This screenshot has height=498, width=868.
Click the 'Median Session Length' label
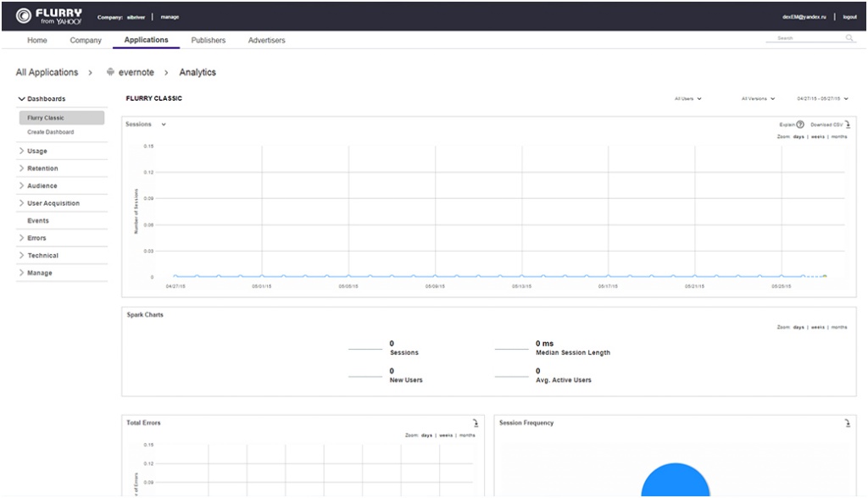(573, 352)
